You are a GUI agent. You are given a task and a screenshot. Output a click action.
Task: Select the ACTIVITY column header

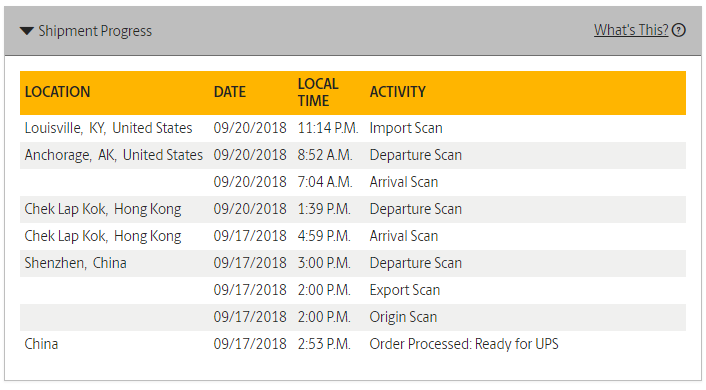click(398, 92)
